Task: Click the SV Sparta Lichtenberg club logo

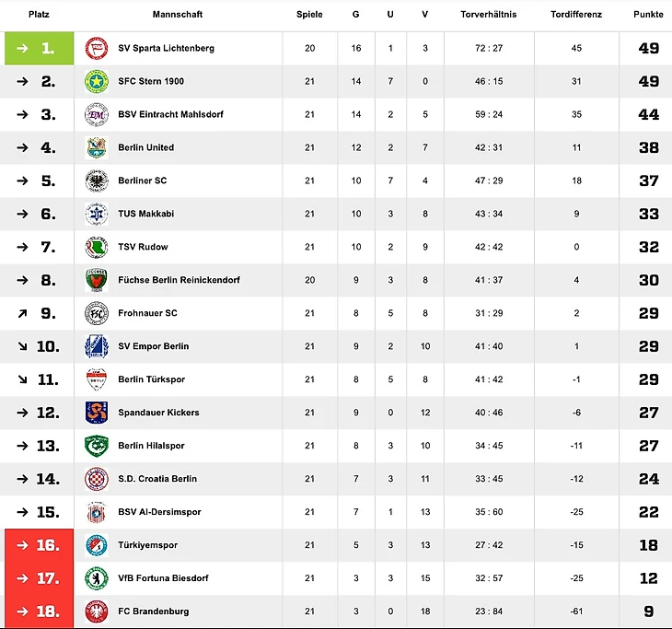Action: pyautogui.click(x=97, y=48)
